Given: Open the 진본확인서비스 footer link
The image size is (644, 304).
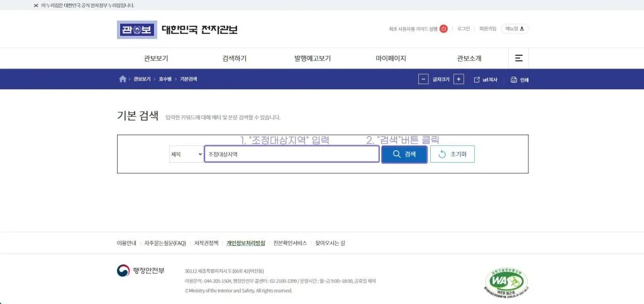Looking at the screenshot, I should tap(290, 243).
